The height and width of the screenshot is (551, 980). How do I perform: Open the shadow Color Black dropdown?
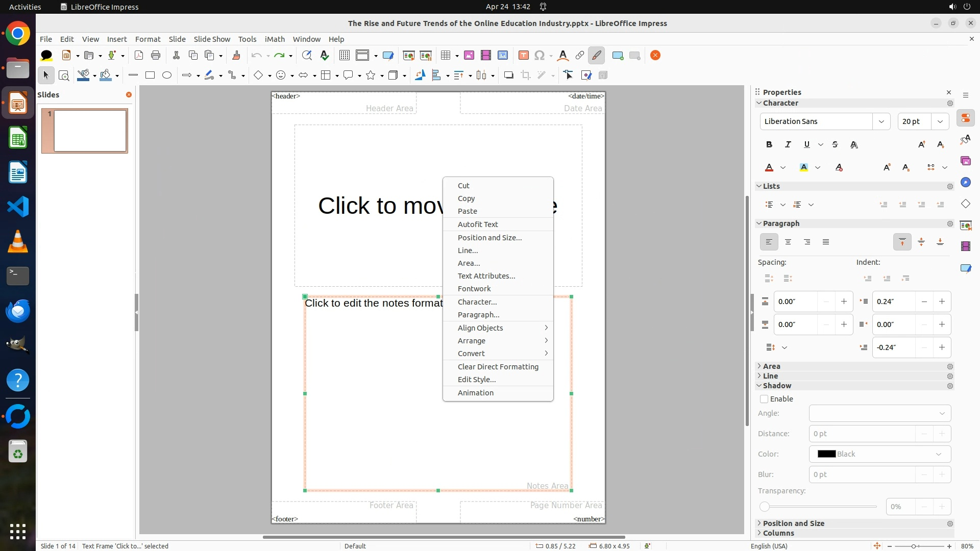tap(880, 454)
